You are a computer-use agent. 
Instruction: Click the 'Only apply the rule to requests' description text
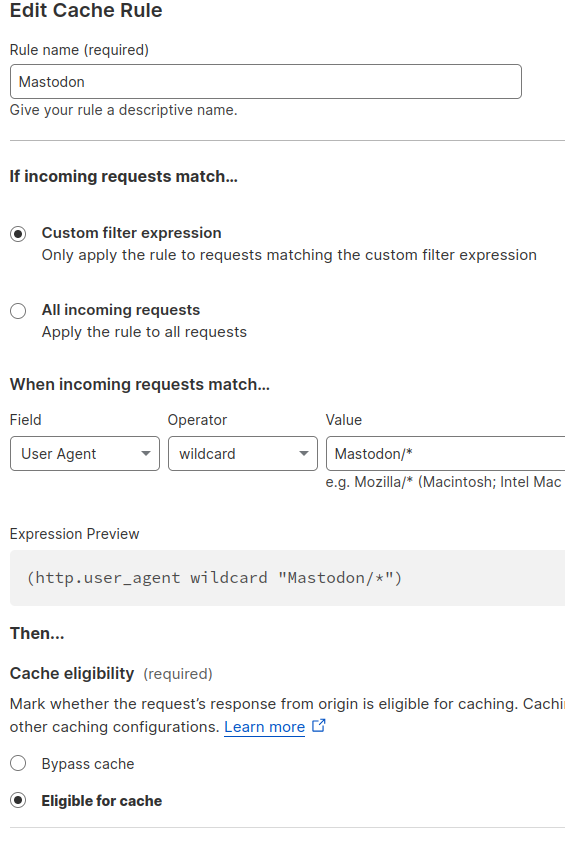289,255
